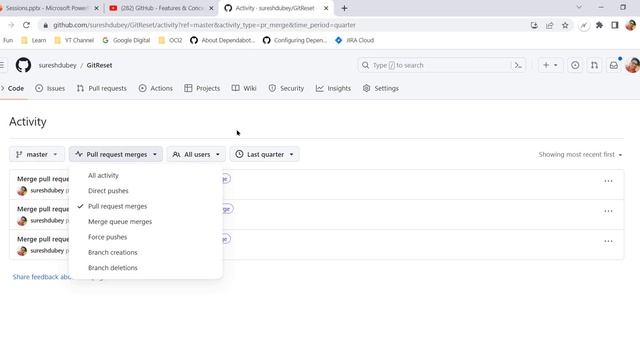This screenshot has width=640, height=360.
Task: Close the Activity GitReset tab
Action: (326, 8)
